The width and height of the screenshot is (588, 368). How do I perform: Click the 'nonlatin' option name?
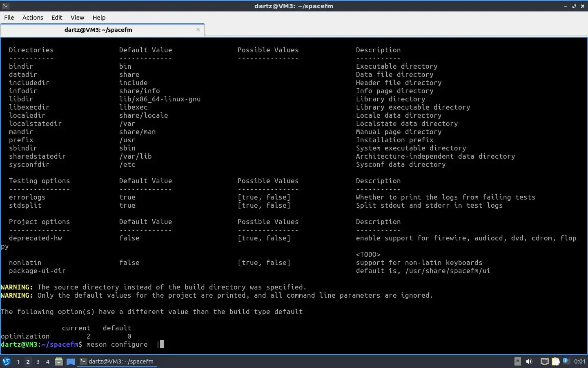(x=25, y=263)
